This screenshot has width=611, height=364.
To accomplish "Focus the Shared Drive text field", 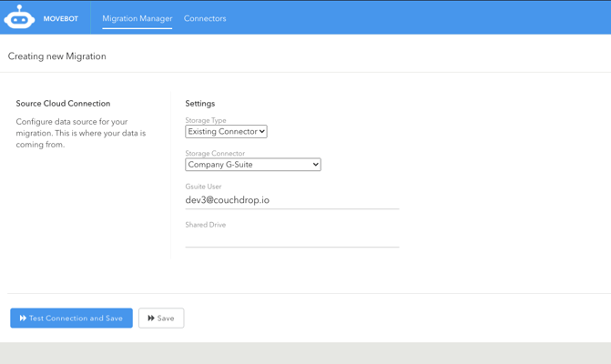I will click(291, 238).
